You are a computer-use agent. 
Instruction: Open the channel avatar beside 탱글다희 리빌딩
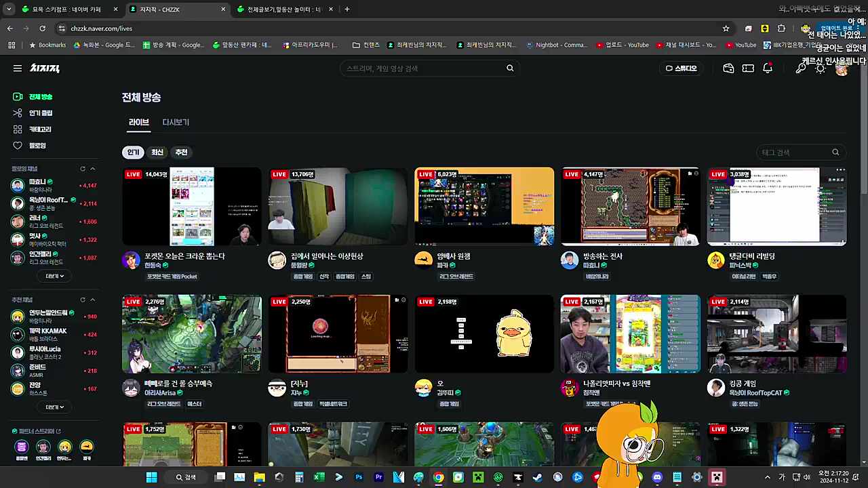click(716, 260)
